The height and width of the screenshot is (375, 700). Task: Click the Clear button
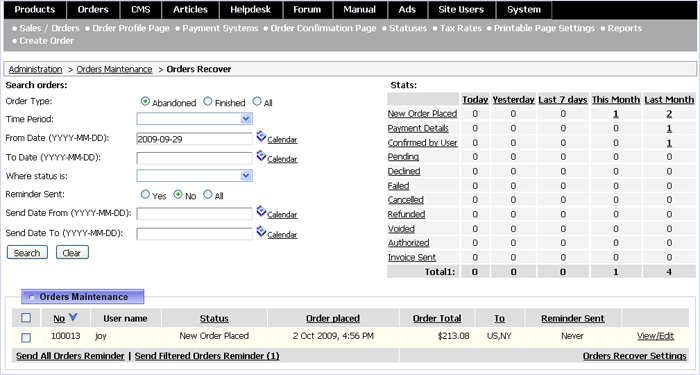(x=72, y=253)
